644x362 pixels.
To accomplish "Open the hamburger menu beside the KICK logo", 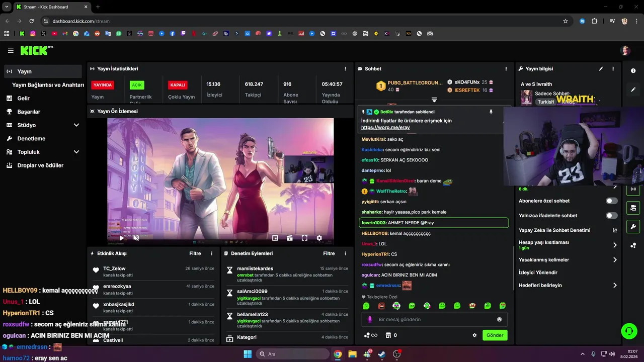I will 11,51.
